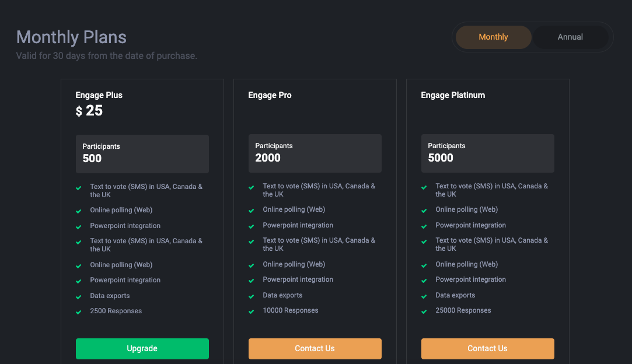Screen dimensions: 632x364
Task: Click the checkmark beside '2500 Responses'
Action: (79, 312)
